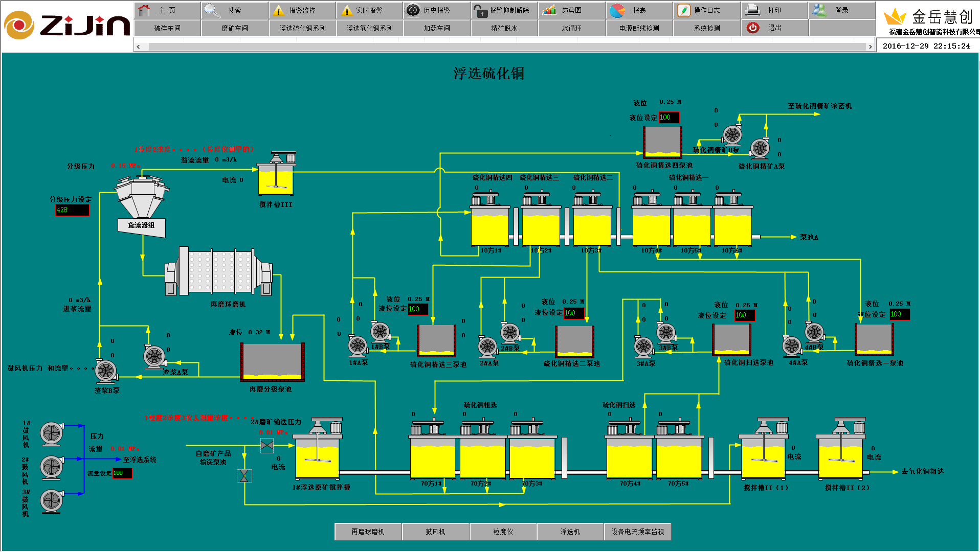
Task: Click the red exit (退出) power icon
Action: 753,28
